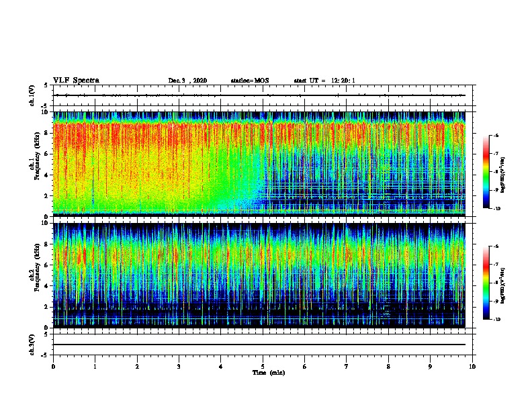
Task: Click the ch.2 frequency tick "6"
Action: [46, 265]
